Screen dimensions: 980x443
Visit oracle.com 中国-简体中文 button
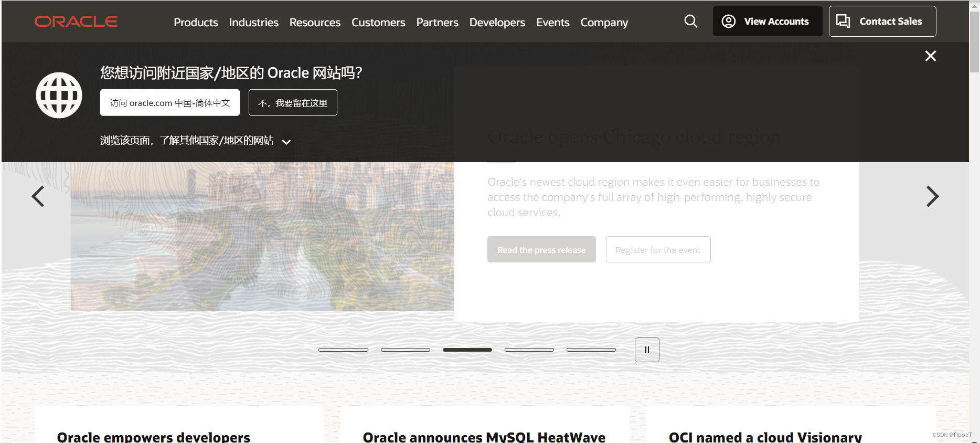[x=170, y=103]
